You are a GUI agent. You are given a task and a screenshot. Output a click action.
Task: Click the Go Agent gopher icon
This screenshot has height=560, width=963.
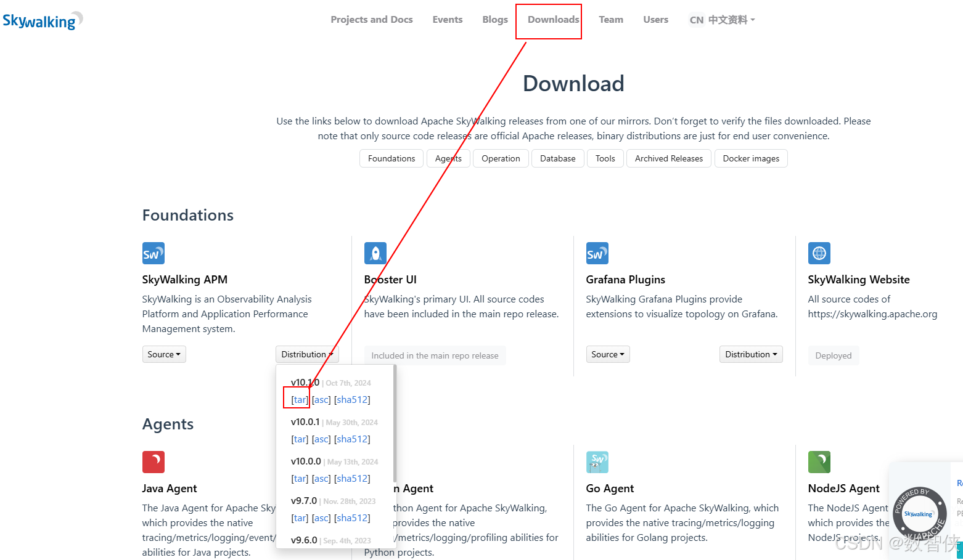pyautogui.click(x=597, y=462)
